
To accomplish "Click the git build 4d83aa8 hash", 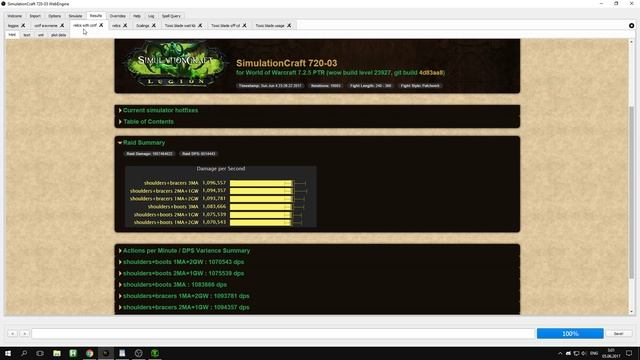I will 431,73.
